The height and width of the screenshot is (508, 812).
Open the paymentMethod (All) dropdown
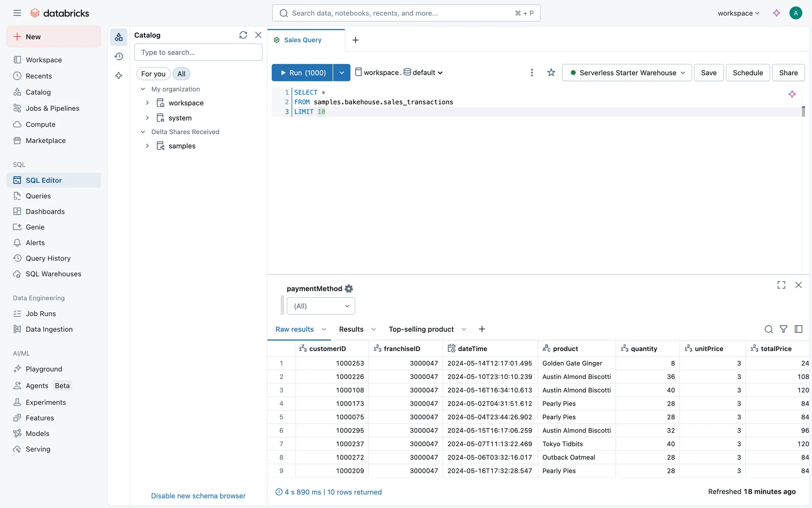coord(321,306)
